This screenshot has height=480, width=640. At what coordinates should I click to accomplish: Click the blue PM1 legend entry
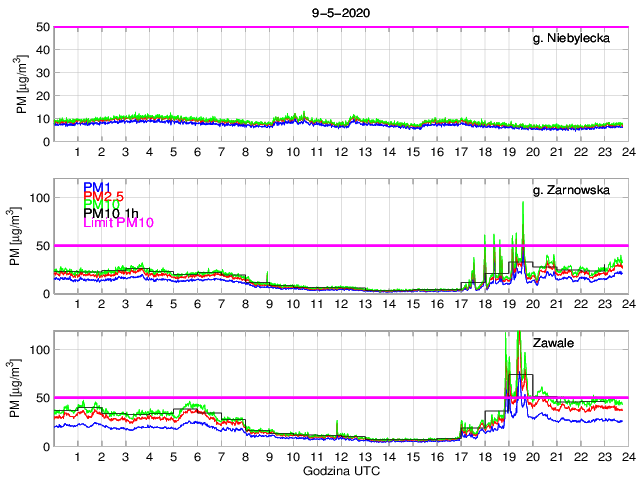click(97, 187)
